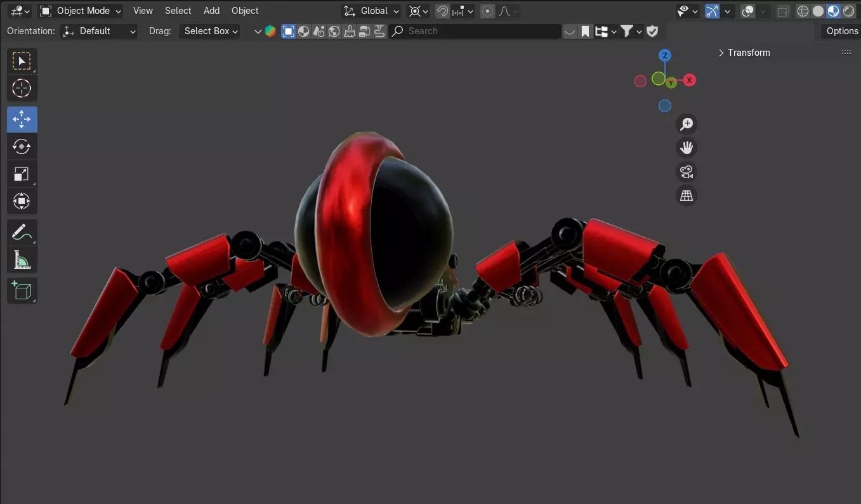Screen dimensions: 861x504
Task: Click the hand pan view button
Action: tap(686, 148)
